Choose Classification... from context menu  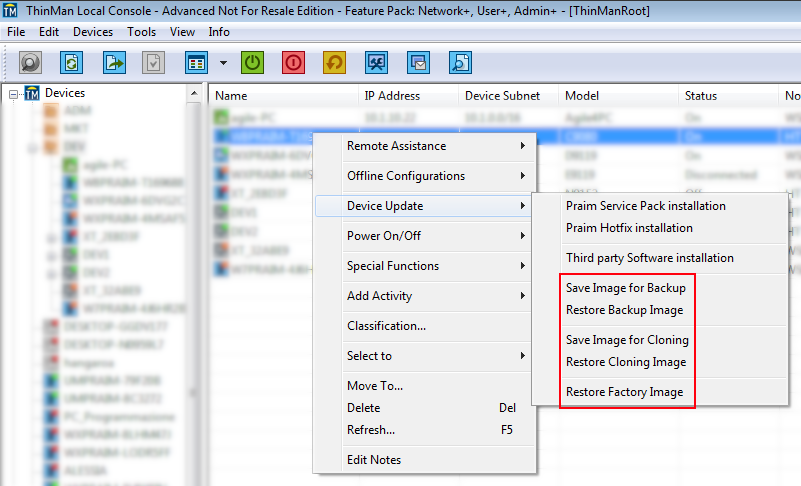[x=426, y=326]
